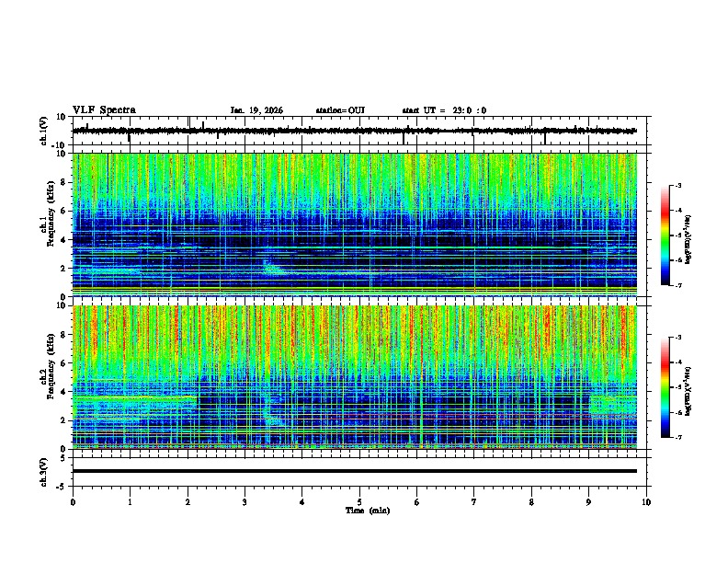The image size is (728, 563).
Task: Click time axis tick label "3"
Action: coord(245,502)
